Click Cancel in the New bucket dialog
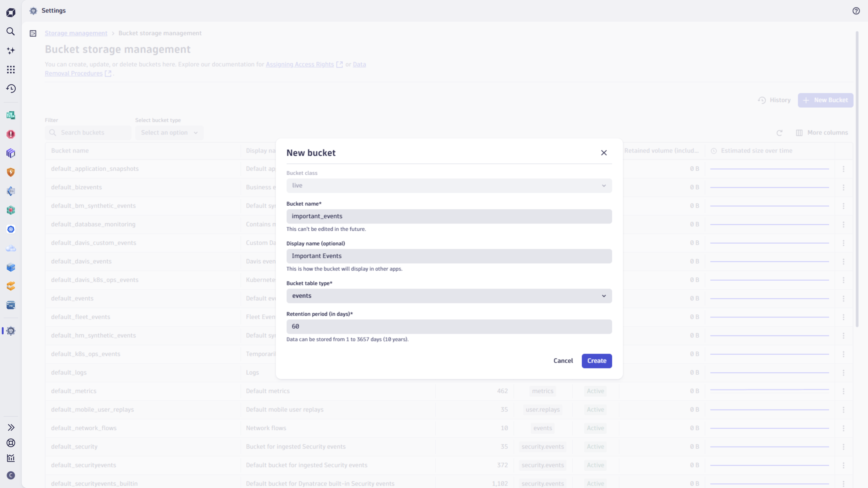Image resolution: width=868 pixels, height=488 pixels. 563,361
